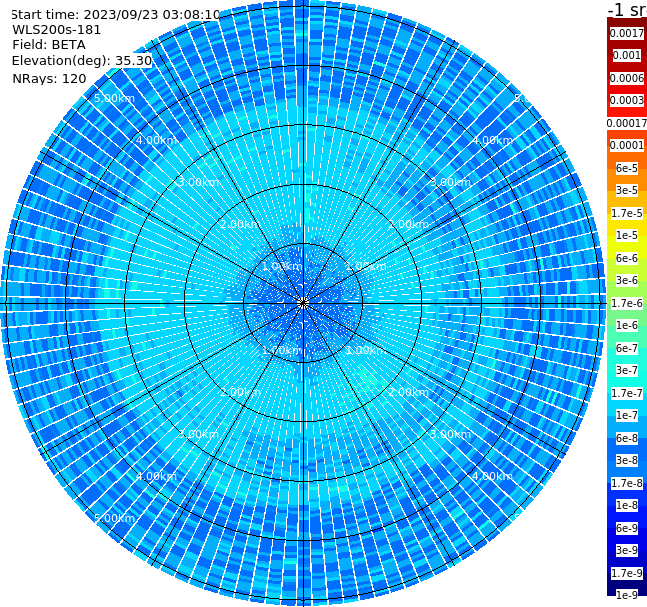Screen dimensions: 647x607
Task: Click the 3e-7 colorbar label
Action: (x=627, y=370)
